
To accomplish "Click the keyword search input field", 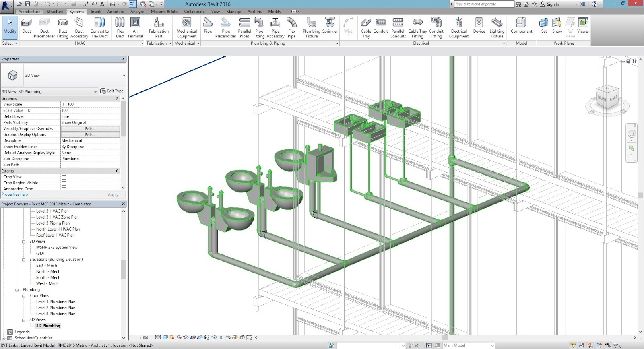I will point(484,4).
